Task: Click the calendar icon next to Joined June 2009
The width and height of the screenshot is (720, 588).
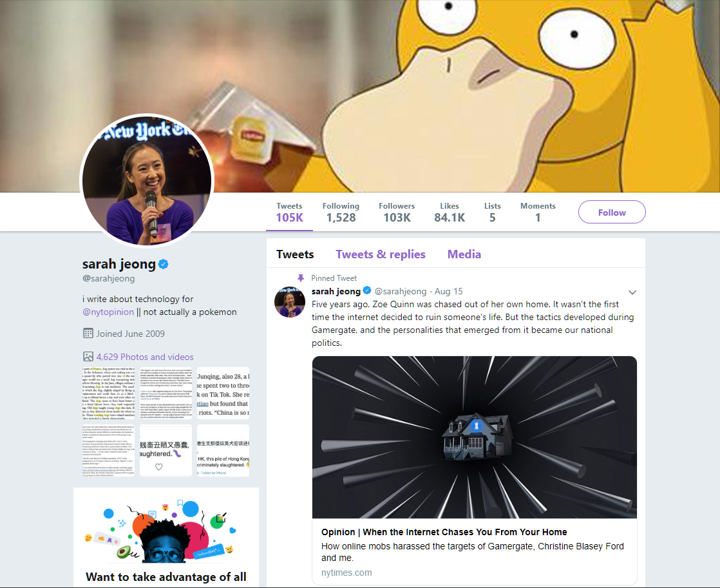Action: pyautogui.click(x=88, y=334)
